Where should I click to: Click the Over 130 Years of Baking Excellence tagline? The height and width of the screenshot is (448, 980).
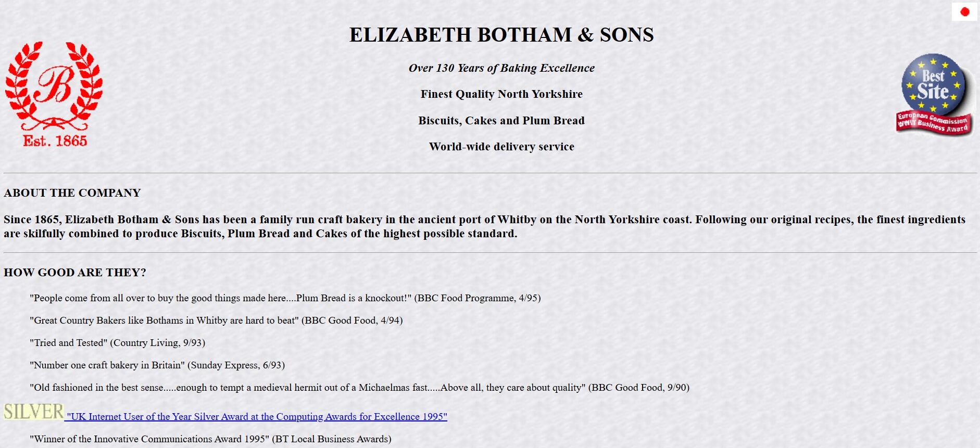501,68
